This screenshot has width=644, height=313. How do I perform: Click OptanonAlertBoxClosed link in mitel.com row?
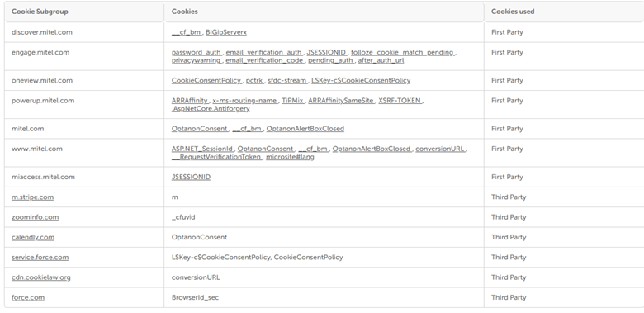pos(305,129)
